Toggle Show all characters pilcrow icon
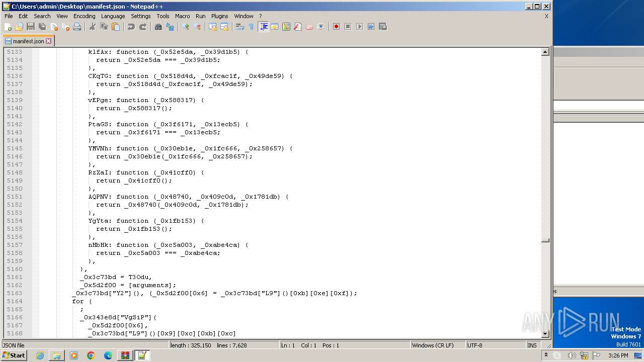The image size is (644, 362). point(252,27)
